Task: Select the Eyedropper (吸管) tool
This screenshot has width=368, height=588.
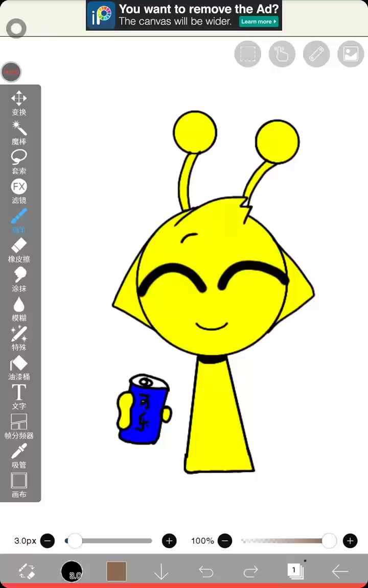Action: (19, 456)
